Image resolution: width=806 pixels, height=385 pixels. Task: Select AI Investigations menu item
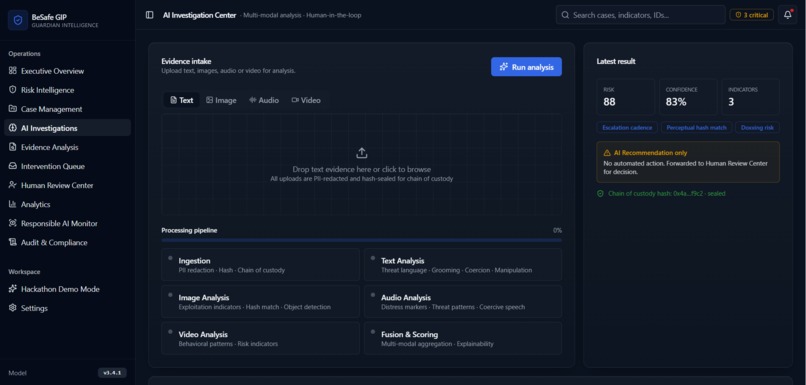[x=67, y=128]
